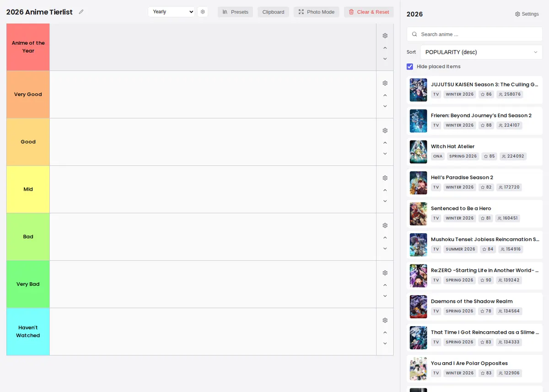
Task: Select the red Anime of the Year tier label
Action: [28, 47]
